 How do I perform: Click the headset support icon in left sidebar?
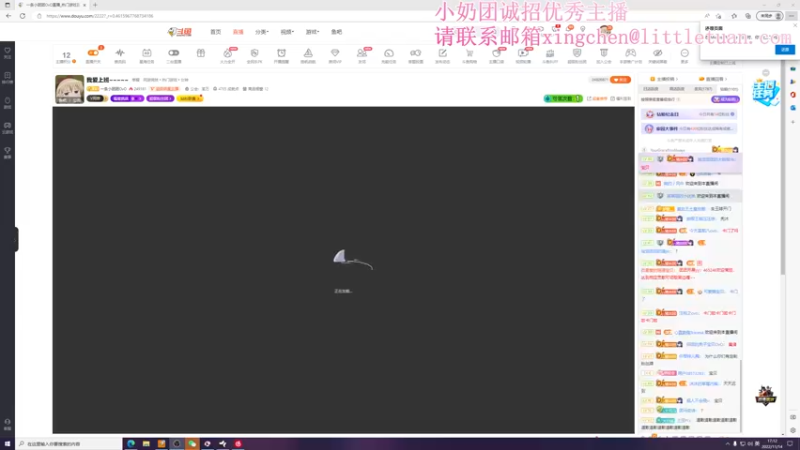[7, 424]
